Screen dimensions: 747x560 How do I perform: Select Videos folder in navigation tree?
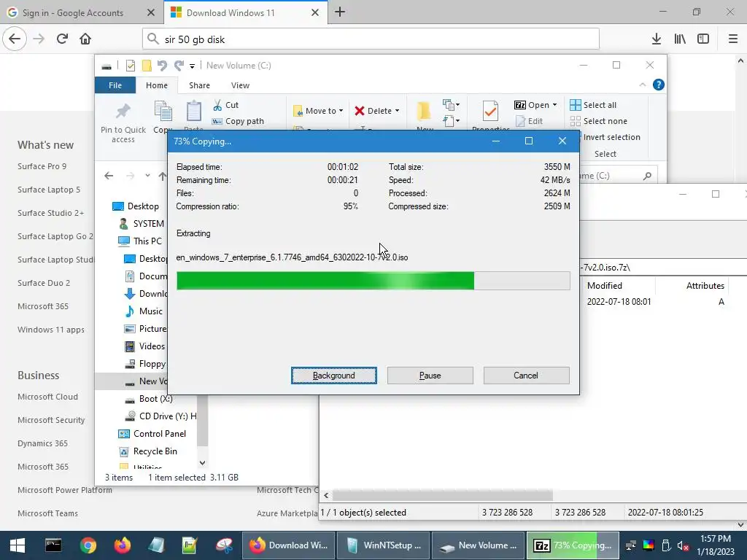(144, 346)
